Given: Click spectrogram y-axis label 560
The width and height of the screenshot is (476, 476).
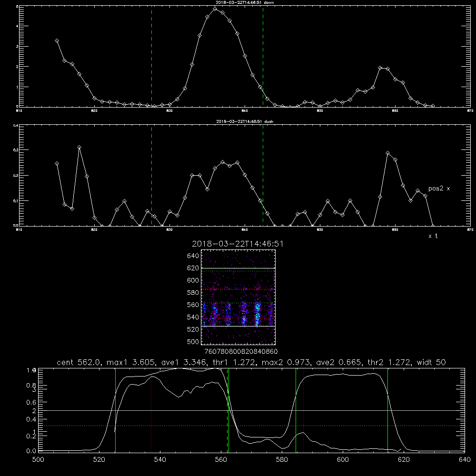Looking at the screenshot, I should (193, 305).
